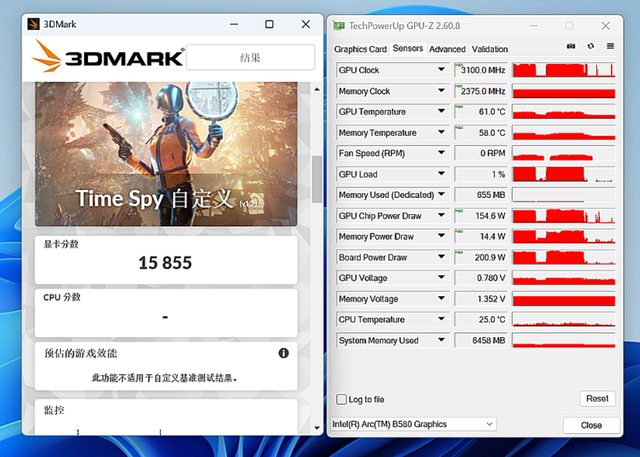Close the GPU-Z window with X

606,26
